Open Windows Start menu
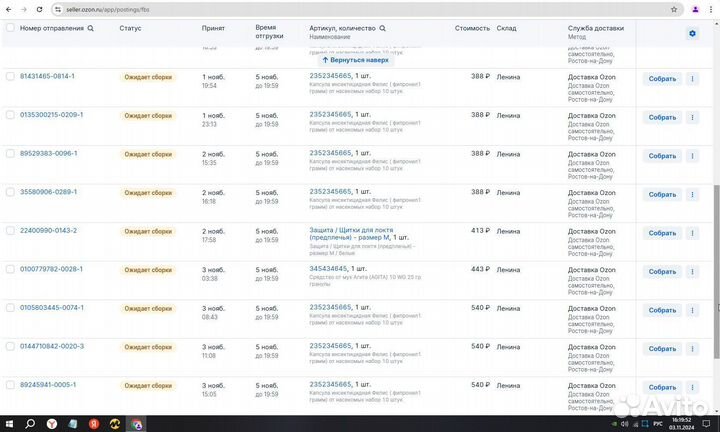 [x=10, y=423]
